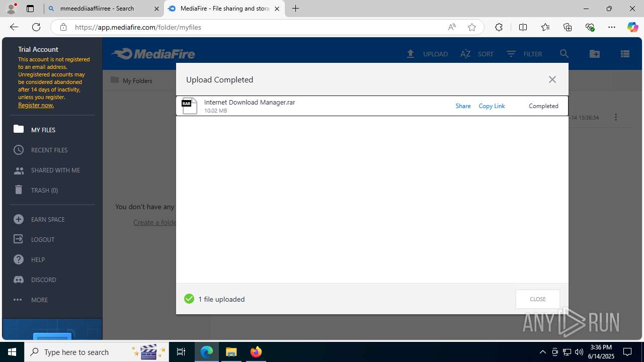This screenshot has height=362, width=644.
Task: Open the tab actions menu icon
Action: (30, 9)
